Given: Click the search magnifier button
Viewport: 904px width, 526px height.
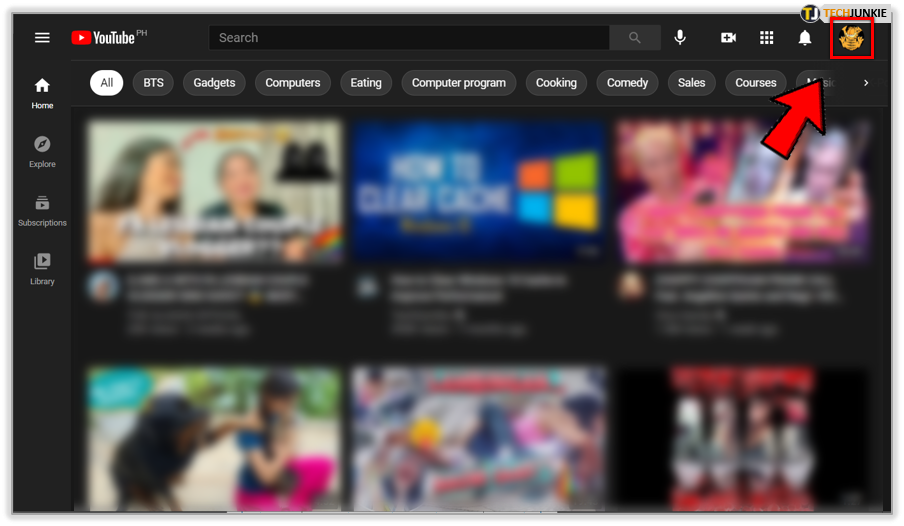Looking at the screenshot, I should (x=635, y=38).
